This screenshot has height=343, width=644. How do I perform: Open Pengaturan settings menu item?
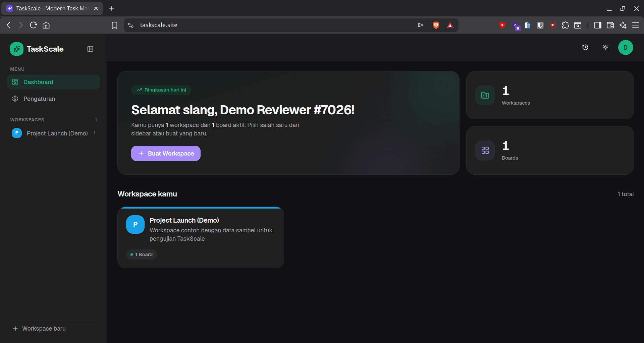pyautogui.click(x=53, y=99)
